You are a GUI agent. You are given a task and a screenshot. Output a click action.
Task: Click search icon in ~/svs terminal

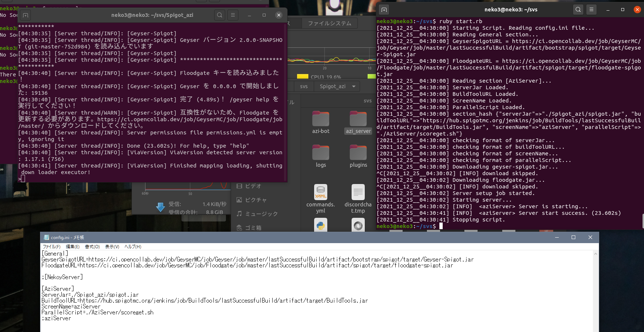tap(578, 10)
